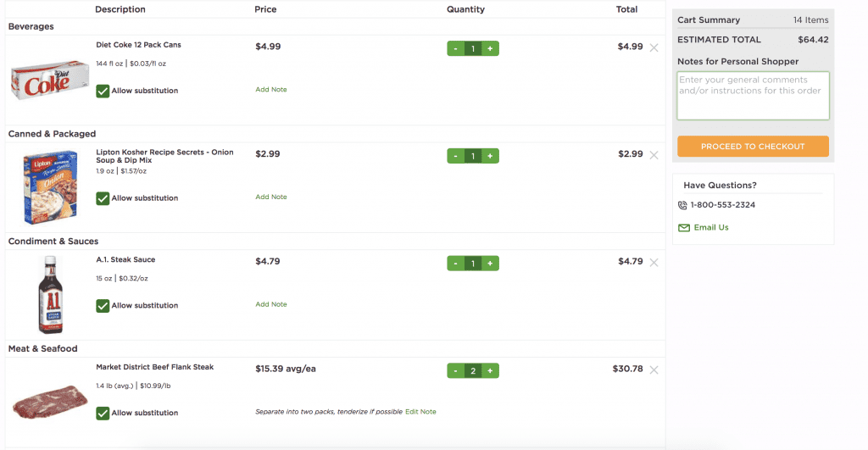Screen dimensions: 868x450
Task: Click the Email Us envelope icon
Action: point(684,227)
